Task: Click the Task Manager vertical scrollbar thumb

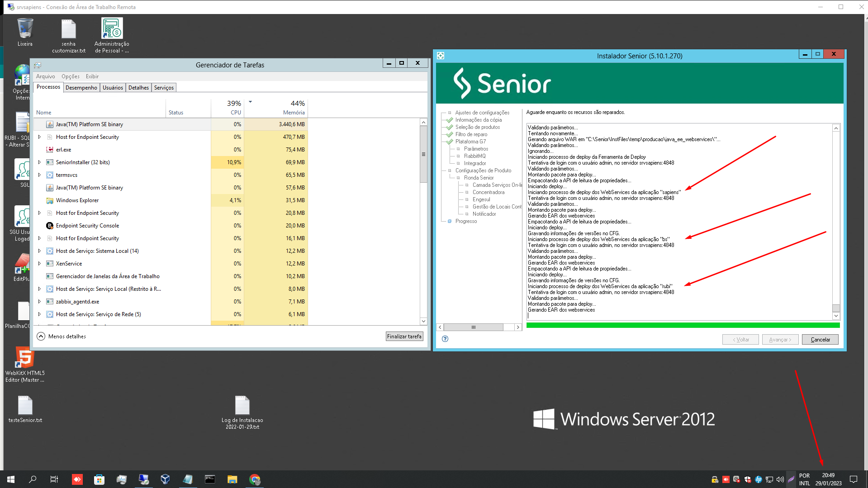Action: pyautogui.click(x=423, y=154)
